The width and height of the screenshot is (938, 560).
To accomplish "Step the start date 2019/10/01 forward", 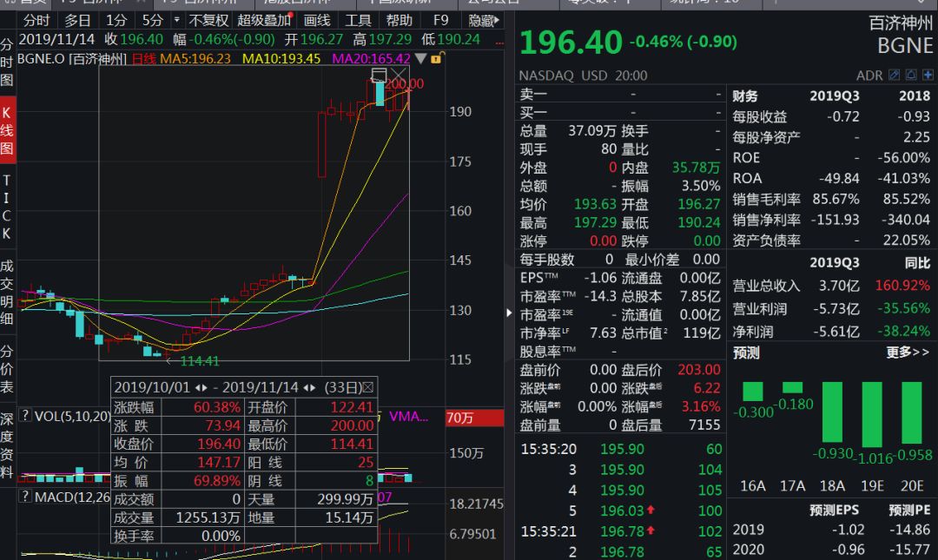I will [x=205, y=388].
